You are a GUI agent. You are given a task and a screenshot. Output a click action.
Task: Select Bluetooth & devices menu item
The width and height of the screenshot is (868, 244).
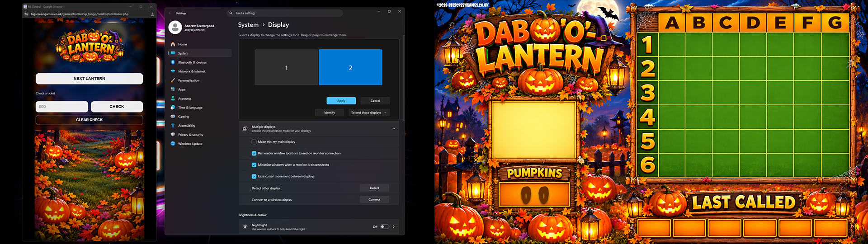(200, 62)
